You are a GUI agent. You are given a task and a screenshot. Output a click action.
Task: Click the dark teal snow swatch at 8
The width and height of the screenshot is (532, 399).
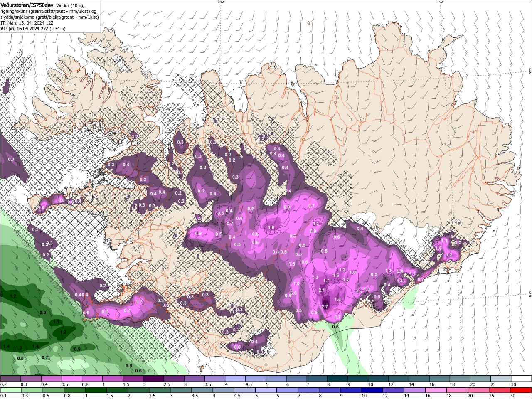pyautogui.click(x=337, y=379)
